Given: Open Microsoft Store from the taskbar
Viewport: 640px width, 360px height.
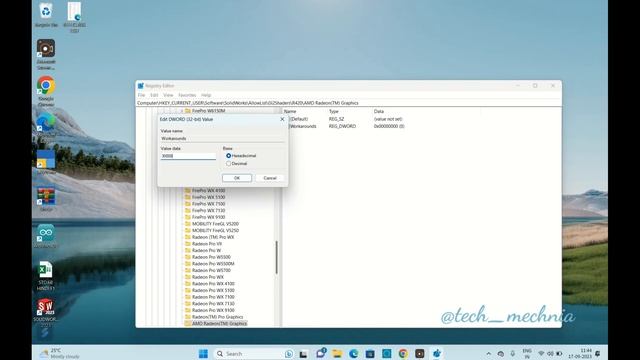Looking at the screenshot, I should pyautogui.click(x=370, y=353).
